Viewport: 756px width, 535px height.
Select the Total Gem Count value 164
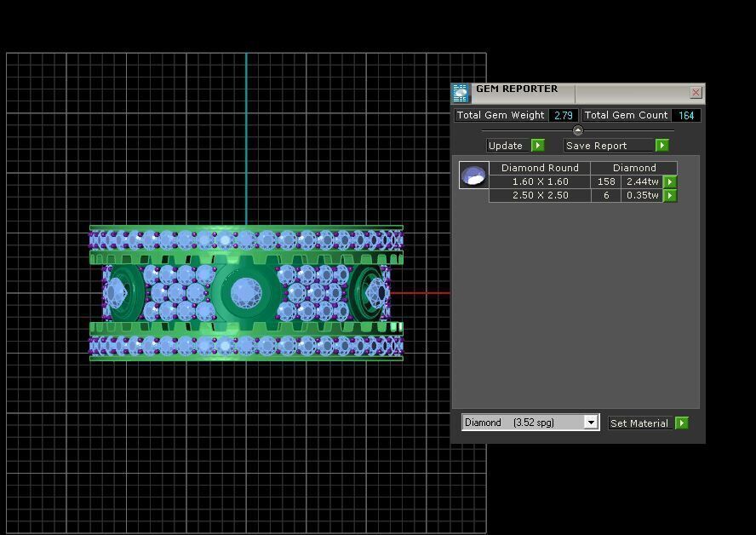pos(686,115)
